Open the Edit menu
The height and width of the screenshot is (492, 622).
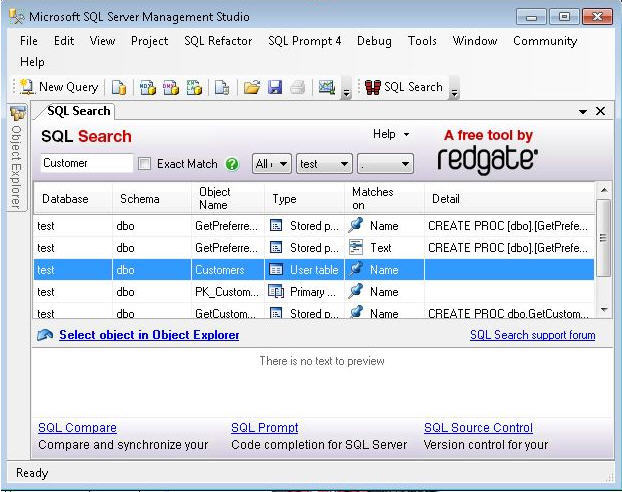pyautogui.click(x=64, y=41)
